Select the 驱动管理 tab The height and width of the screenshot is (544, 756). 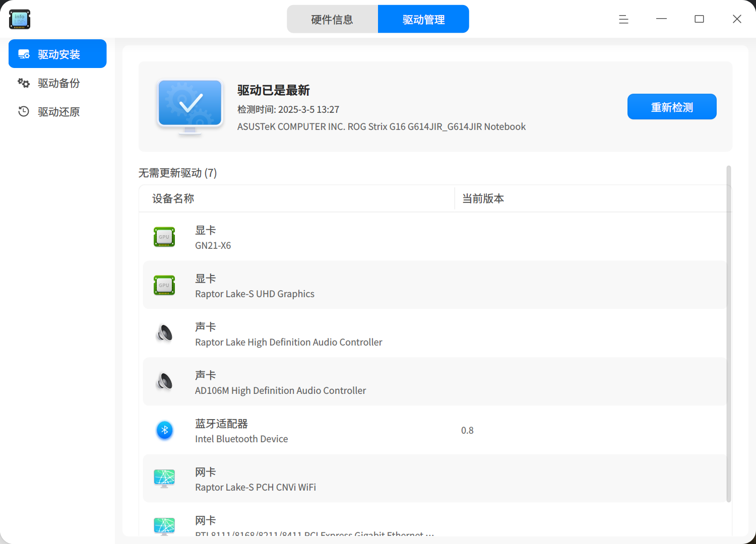pyautogui.click(x=423, y=19)
